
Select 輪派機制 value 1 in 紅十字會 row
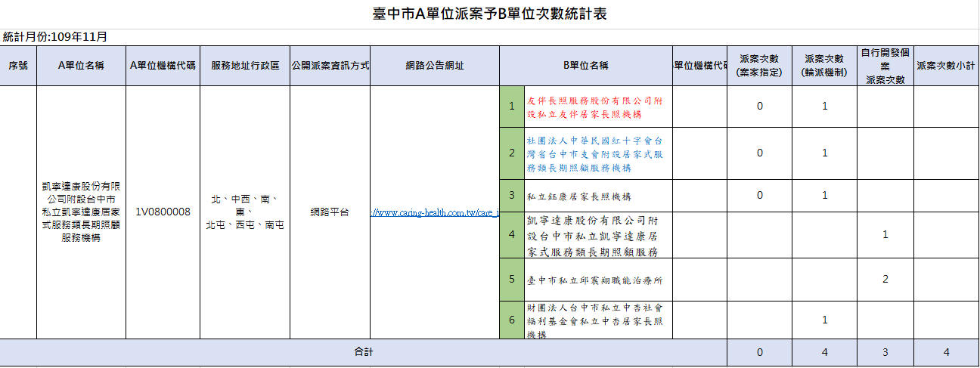[824, 153]
